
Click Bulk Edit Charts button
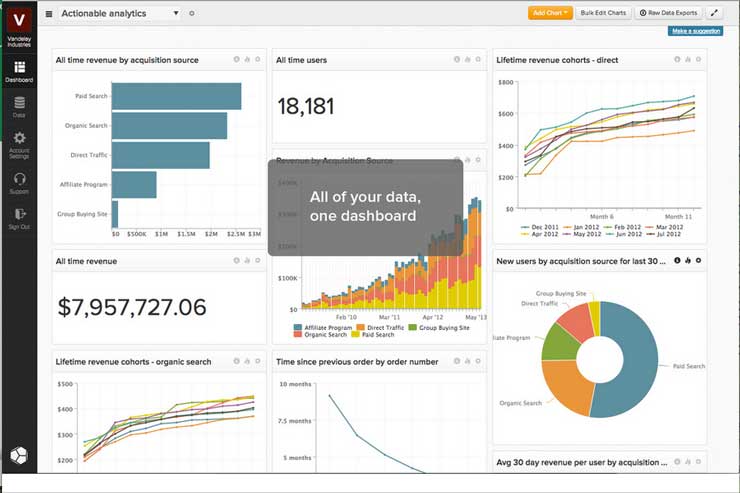pyautogui.click(x=603, y=13)
